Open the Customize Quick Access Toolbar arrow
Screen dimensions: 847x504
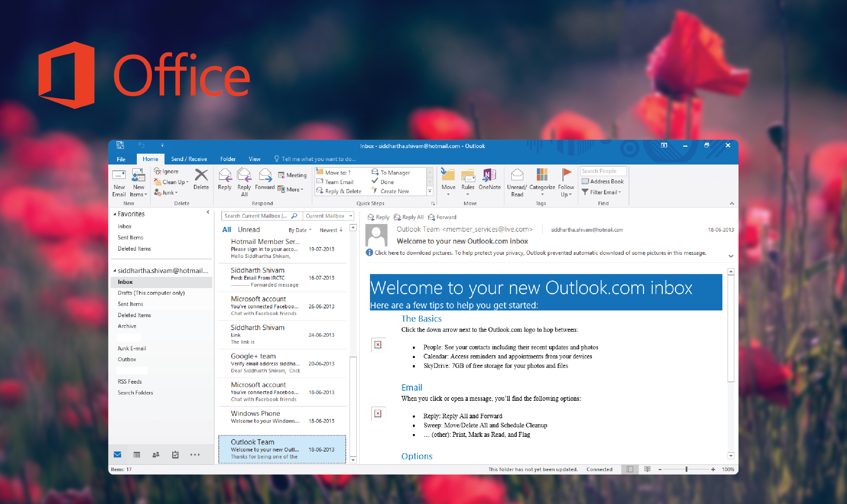pyautogui.click(x=162, y=145)
